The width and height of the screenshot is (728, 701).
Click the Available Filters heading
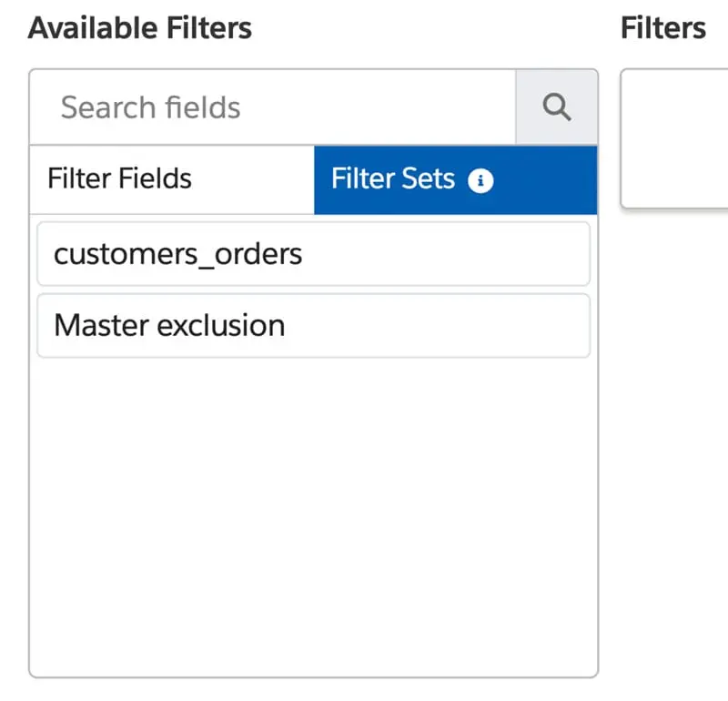pyautogui.click(x=140, y=28)
